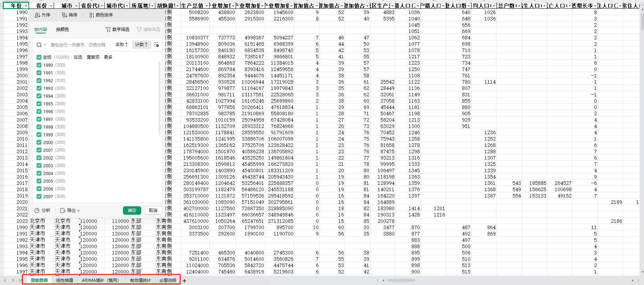Select the cell containing 3003100
644x285 pixels.
tap(195, 227)
